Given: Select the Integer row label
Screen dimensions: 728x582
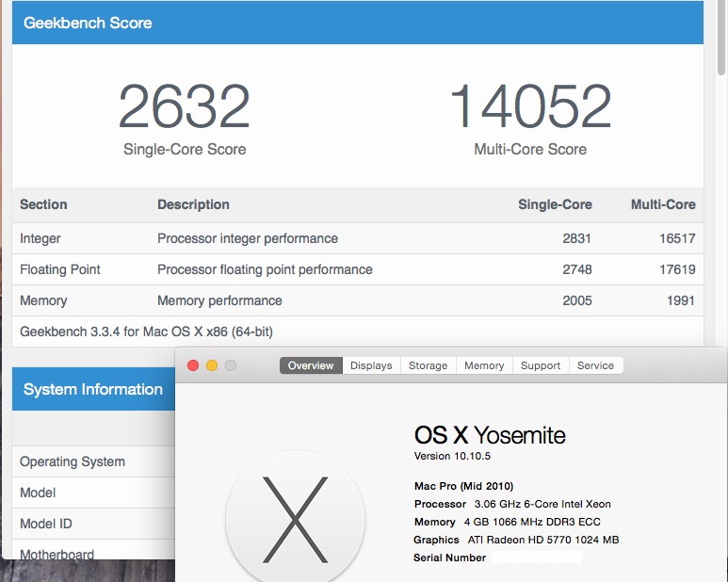Looking at the screenshot, I should 40,238.
